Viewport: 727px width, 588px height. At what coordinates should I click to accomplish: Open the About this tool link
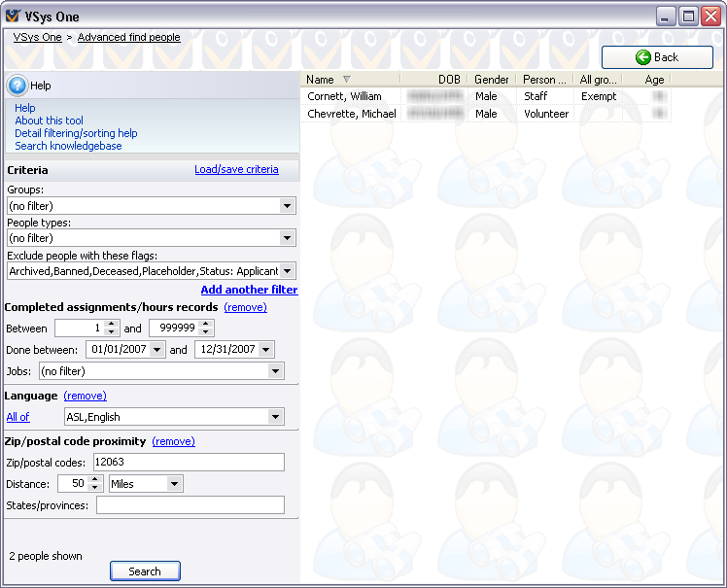pos(50,121)
